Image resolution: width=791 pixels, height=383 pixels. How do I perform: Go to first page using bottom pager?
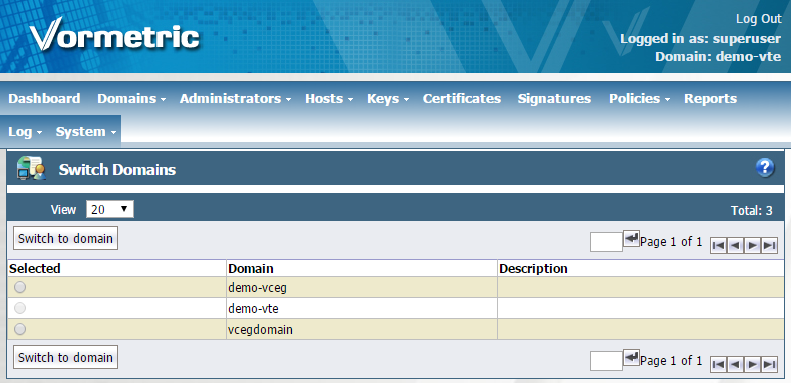(x=718, y=364)
